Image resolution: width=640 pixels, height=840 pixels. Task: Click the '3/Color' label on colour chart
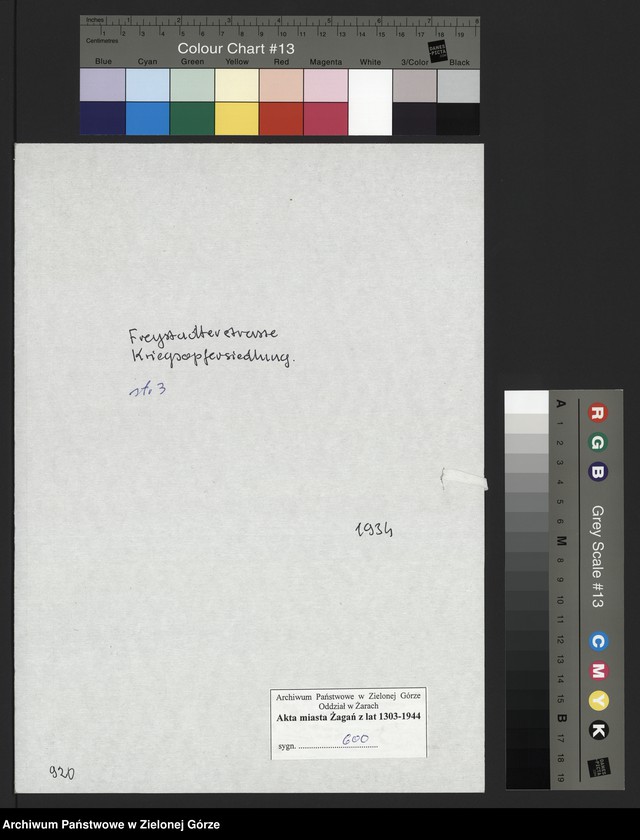coord(415,62)
